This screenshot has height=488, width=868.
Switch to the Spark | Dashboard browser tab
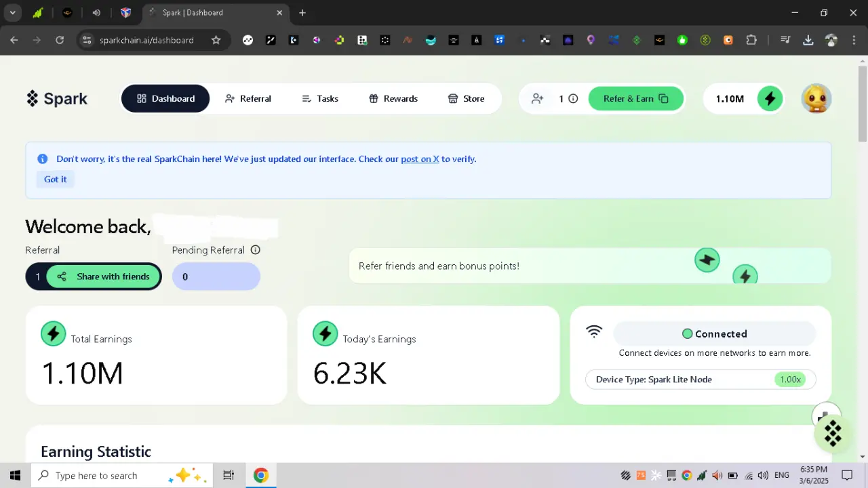pyautogui.click(x=216, y=13)
